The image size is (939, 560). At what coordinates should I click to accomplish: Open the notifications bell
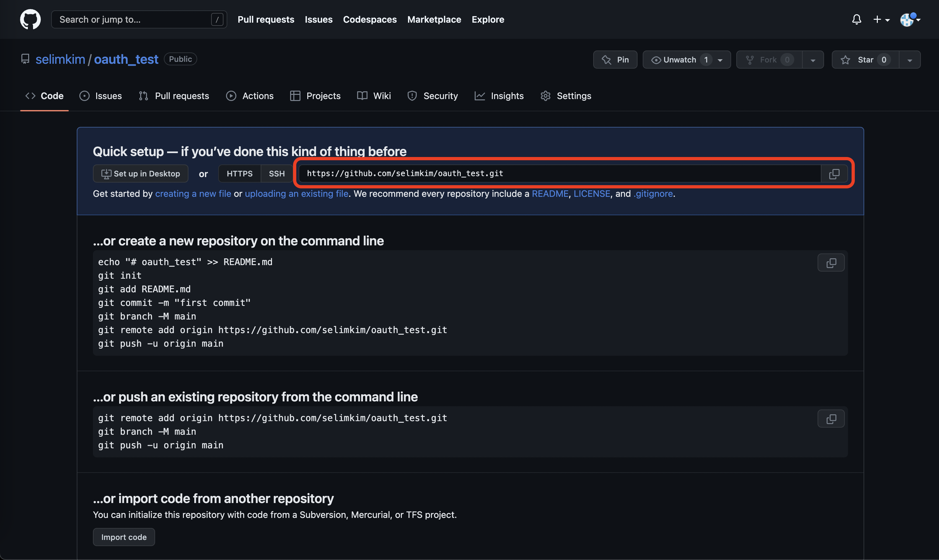(856, 19)
